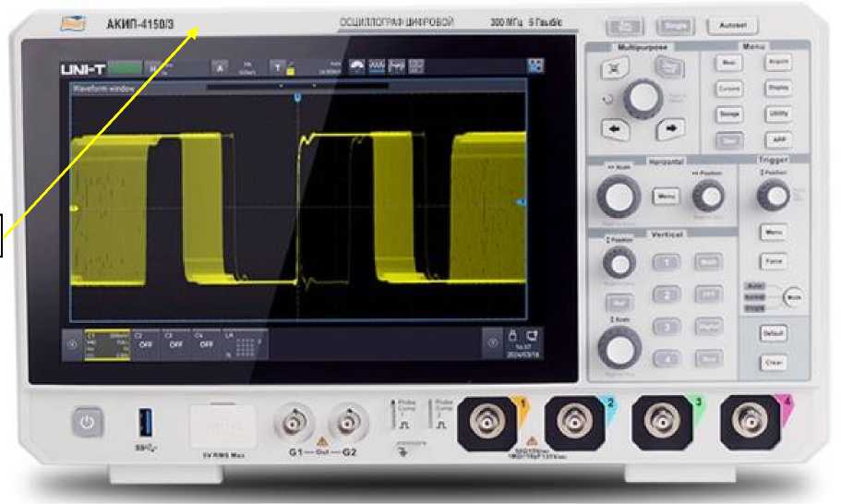The height and width of the screenshot is (504, 841).
Task: Tap the lock icon in bottom status bar
Action: click(x=512, y=336)
